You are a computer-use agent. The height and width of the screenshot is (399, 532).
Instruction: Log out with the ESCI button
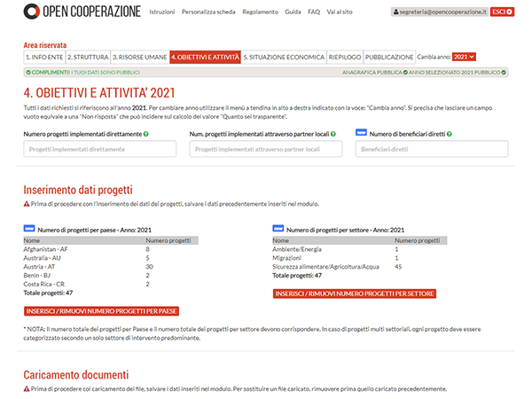(502, 12)
